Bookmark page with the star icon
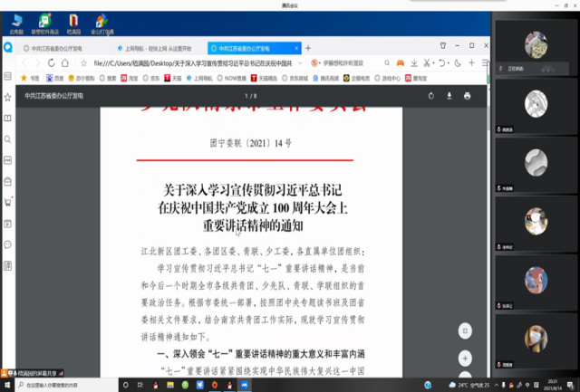The width and height of the screenshot is (580, 392). point(84,63)
